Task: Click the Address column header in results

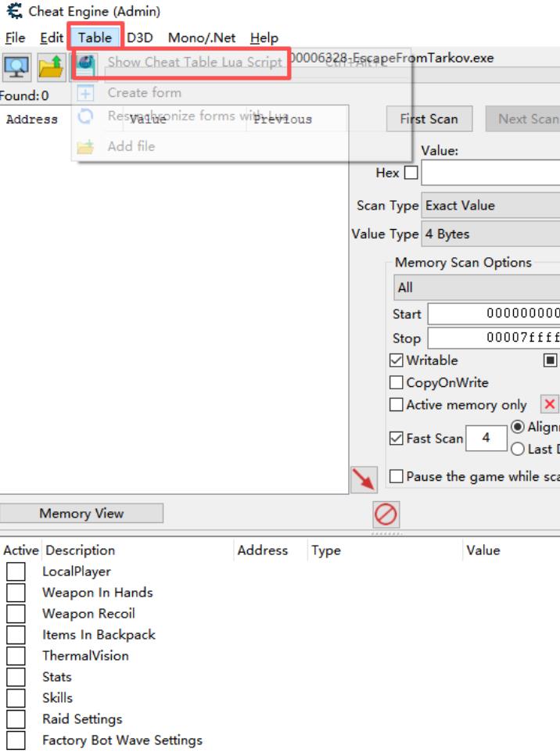Action: click(x=32, y=119)
